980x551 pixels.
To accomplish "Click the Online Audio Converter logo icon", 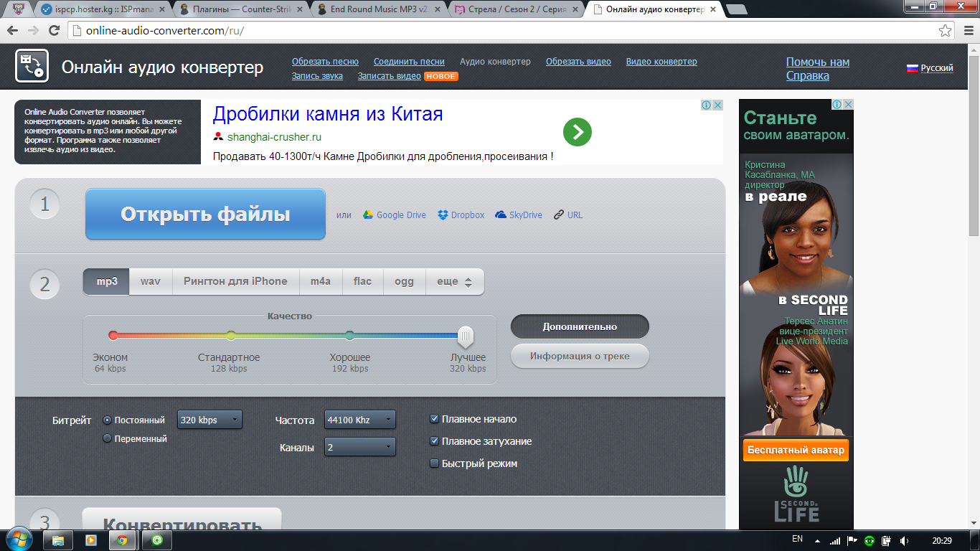I will pos(32,66).
